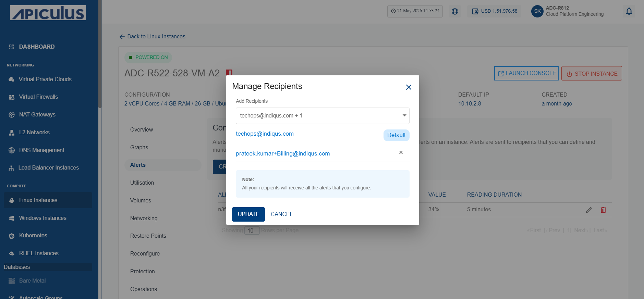Click the Linux Instances penguin icon
644x299 pixels.
12,200
